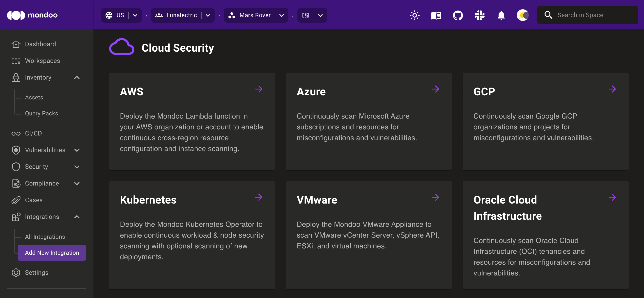644x298 pixels.
Task: Click the Slack notifications icon
Action: pos(479,15)
